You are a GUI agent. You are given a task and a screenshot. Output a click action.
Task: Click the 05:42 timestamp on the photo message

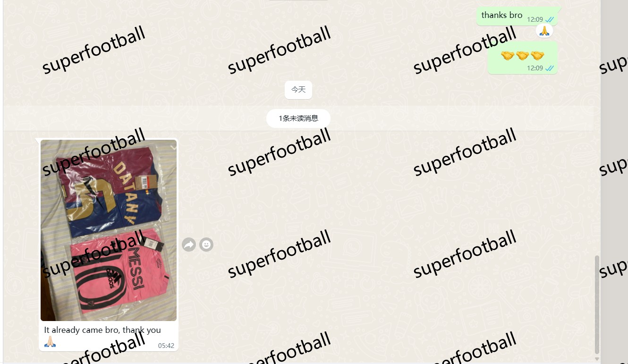point(166,346)
